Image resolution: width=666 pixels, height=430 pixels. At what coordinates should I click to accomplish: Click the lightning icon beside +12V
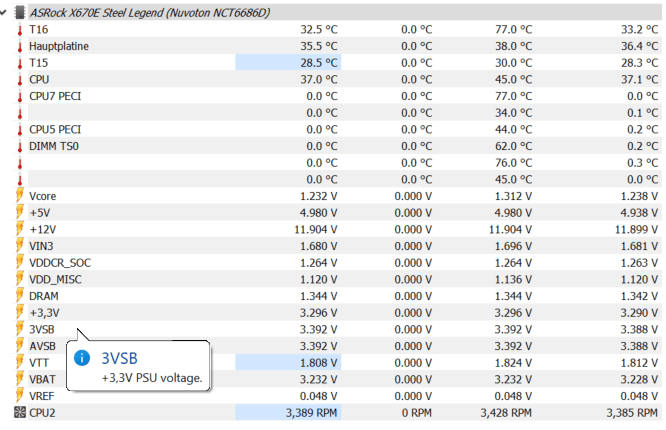tap(20, 229)
